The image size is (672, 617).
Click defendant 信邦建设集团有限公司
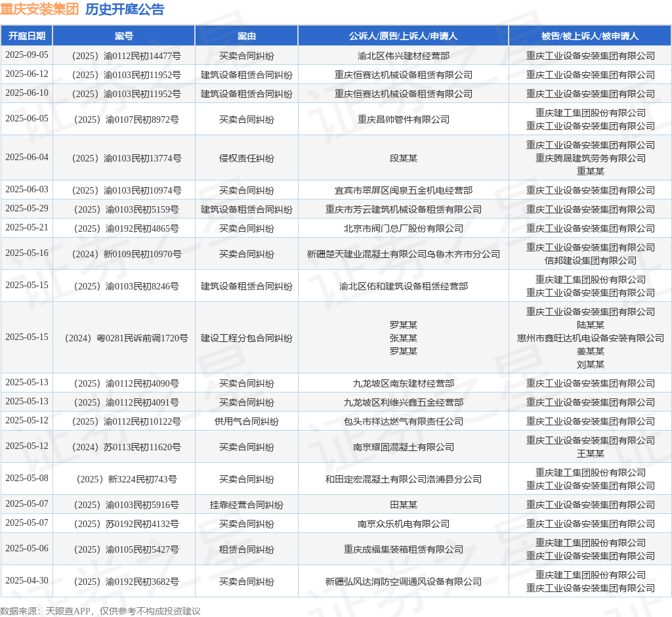coord(590,261)
